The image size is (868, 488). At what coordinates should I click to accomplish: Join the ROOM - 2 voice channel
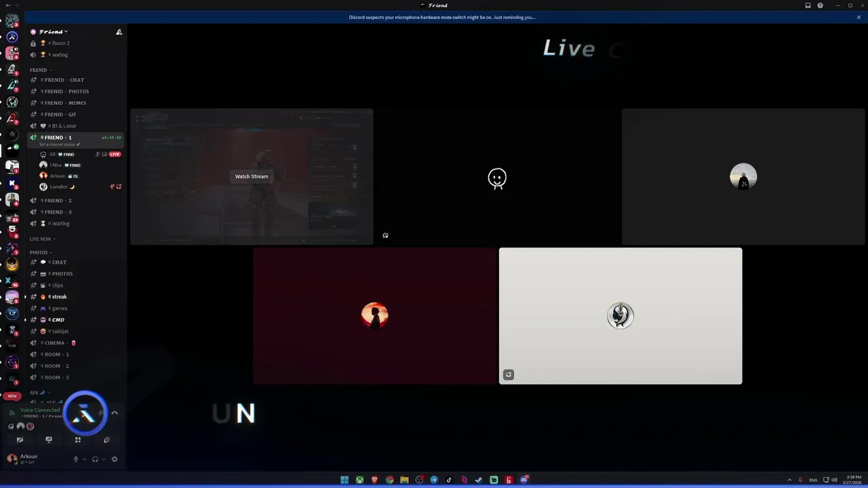click(75, 366)
